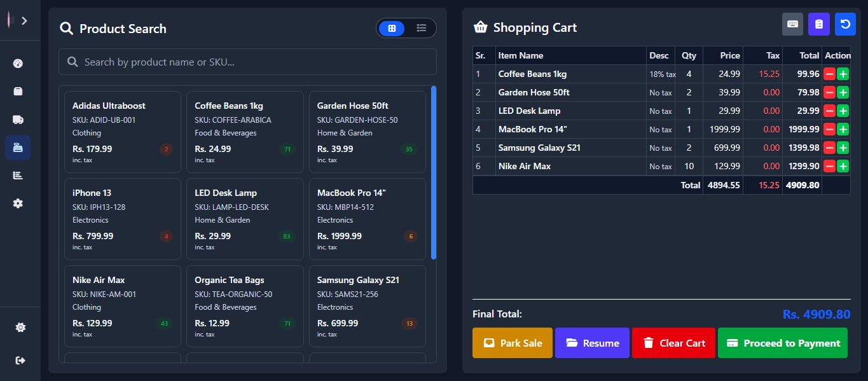Screen dimensions: 868x381
Task: Click the Resume button
Action: pos(592,342)
